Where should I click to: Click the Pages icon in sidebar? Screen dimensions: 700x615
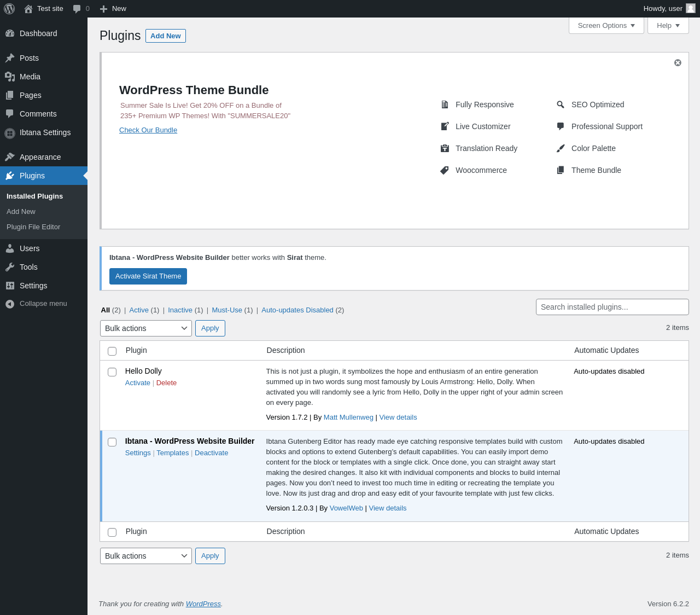click(10, 95)
